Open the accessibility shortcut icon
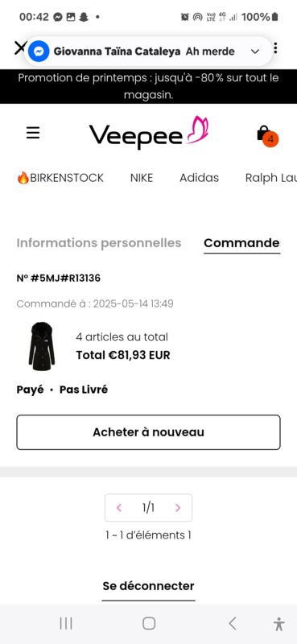 [279, 623]
